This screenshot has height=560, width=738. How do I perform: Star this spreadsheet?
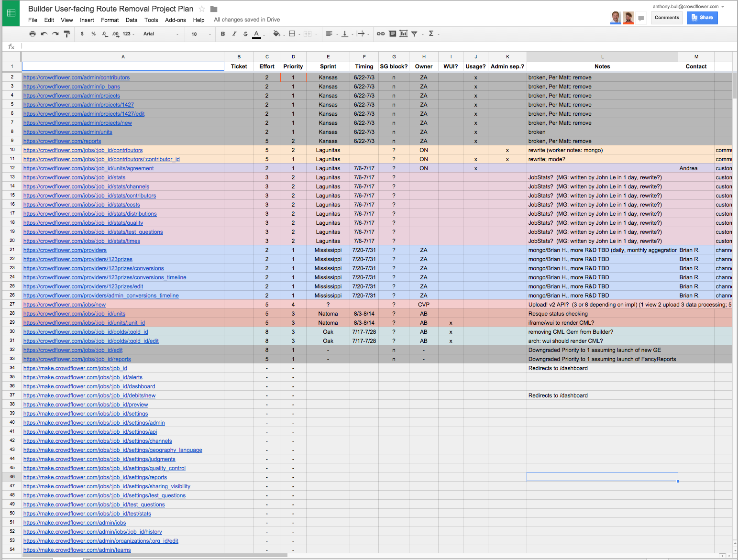(x=202, y=9)
